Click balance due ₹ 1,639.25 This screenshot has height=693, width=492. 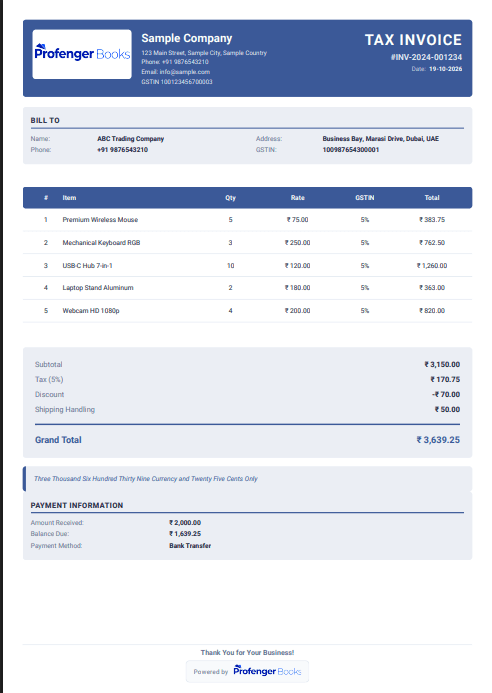(x=185, y=534)
